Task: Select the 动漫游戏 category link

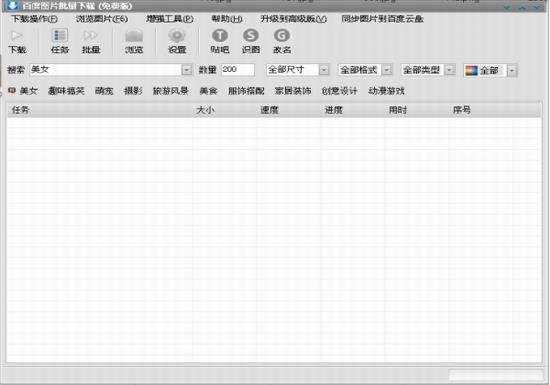Action: (386, 91)
